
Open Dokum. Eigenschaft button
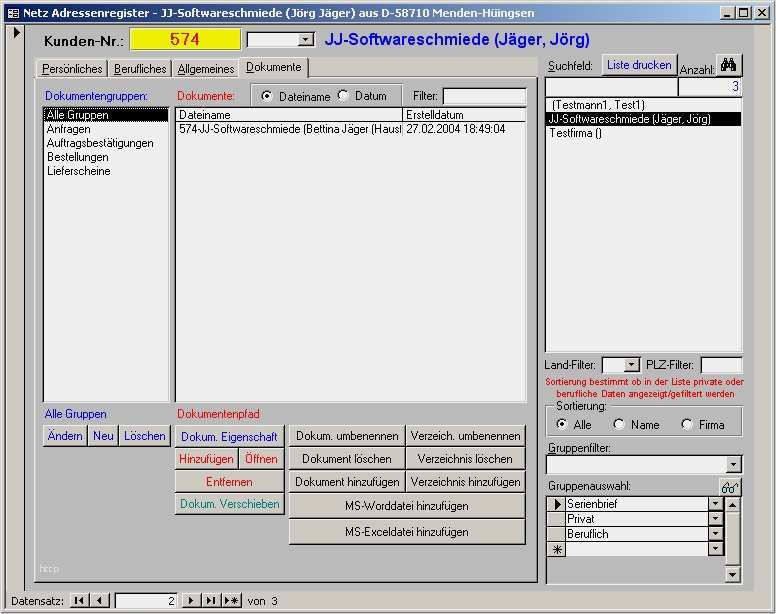click(229, 437)
